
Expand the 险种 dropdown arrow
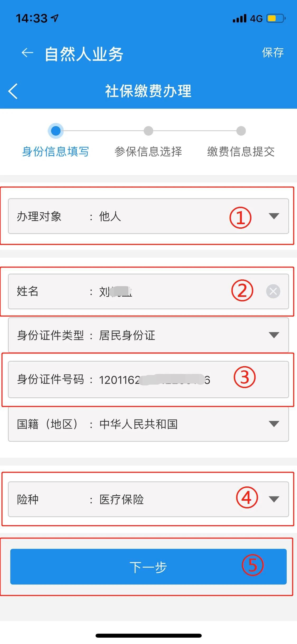274,499
